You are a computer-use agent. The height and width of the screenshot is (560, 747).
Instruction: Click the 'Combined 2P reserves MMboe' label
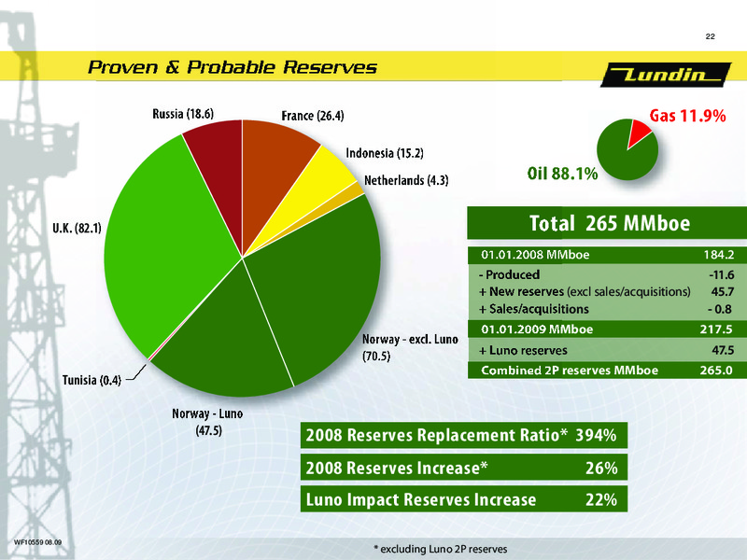click(570, 371)
